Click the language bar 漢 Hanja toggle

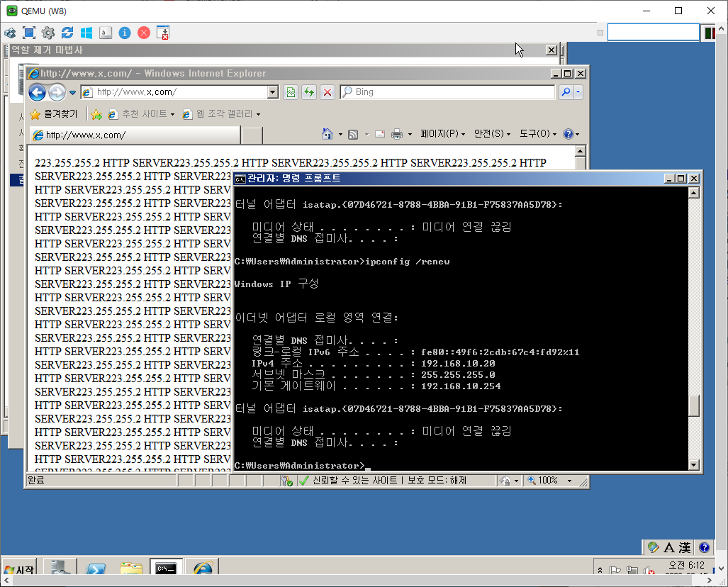point(685,547)
